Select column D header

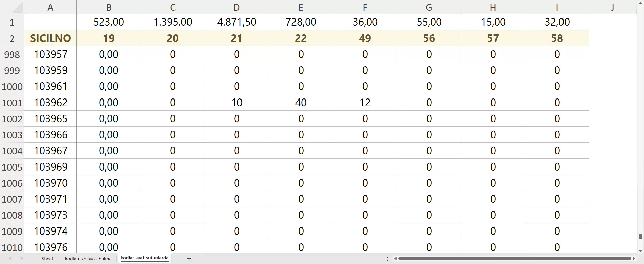pos(236,7)
